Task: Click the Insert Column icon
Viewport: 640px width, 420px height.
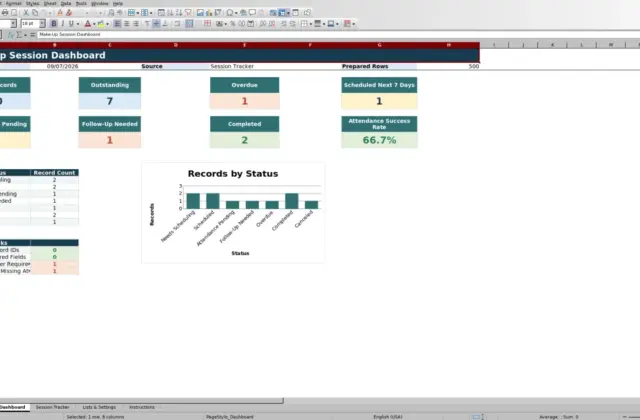Action: click(144, 13)
